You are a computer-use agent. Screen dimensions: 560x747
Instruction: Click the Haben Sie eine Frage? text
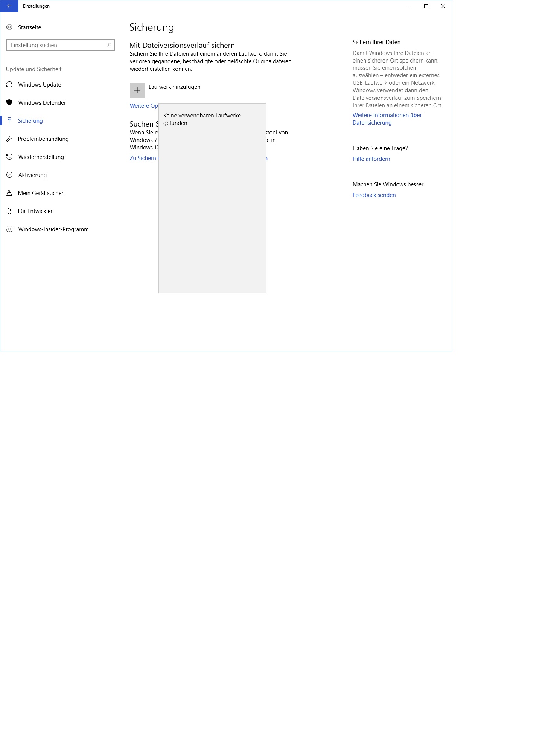(380, 148)
